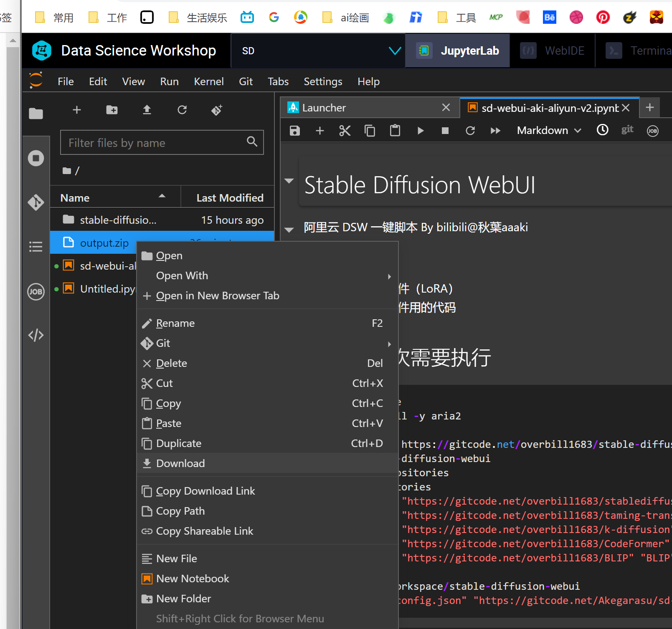The height and width of the screenshot is (629, 672).
Task: Switch to the JupyterLab tab
Action: [x=458, y=51]
